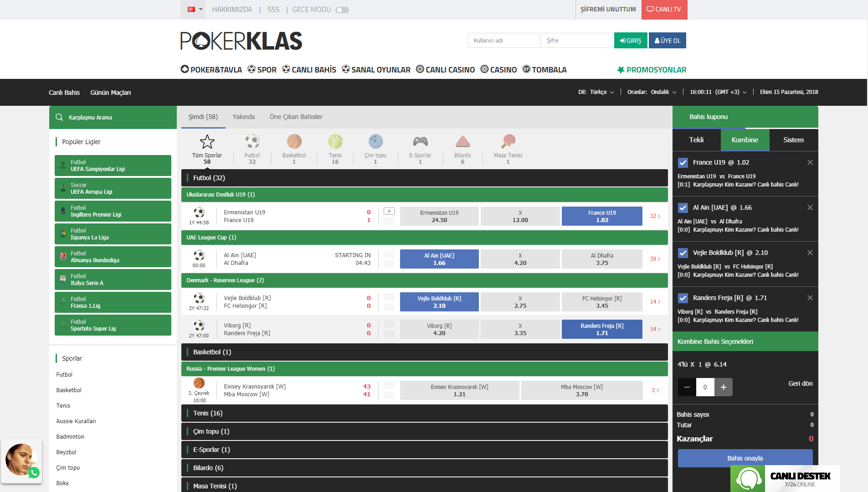868x492 pixels.
Task: Select the Sistem bet slip tab
Action: pos(793,140)
